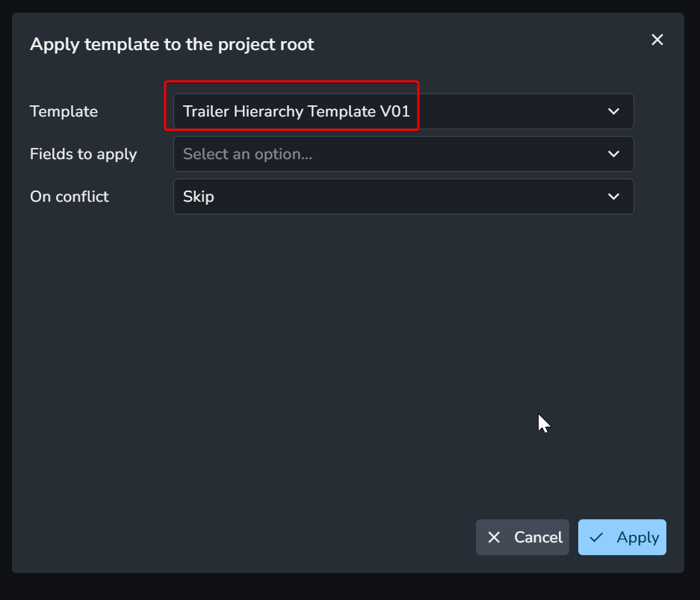Select the 'Skip' value in On conflict
This screenshot has width=700, height=600.
coord(199,197)
